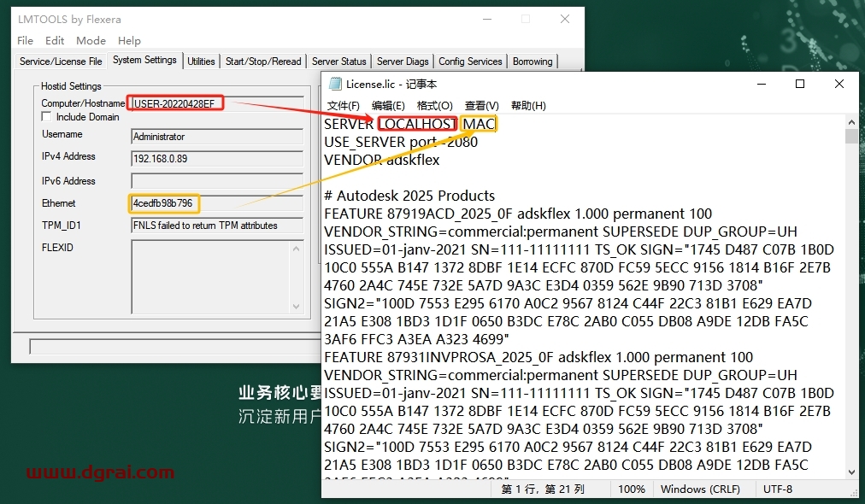Click the Ethernet address field
Viewport: 865px width, 504px height.
[x=217, y=203]
